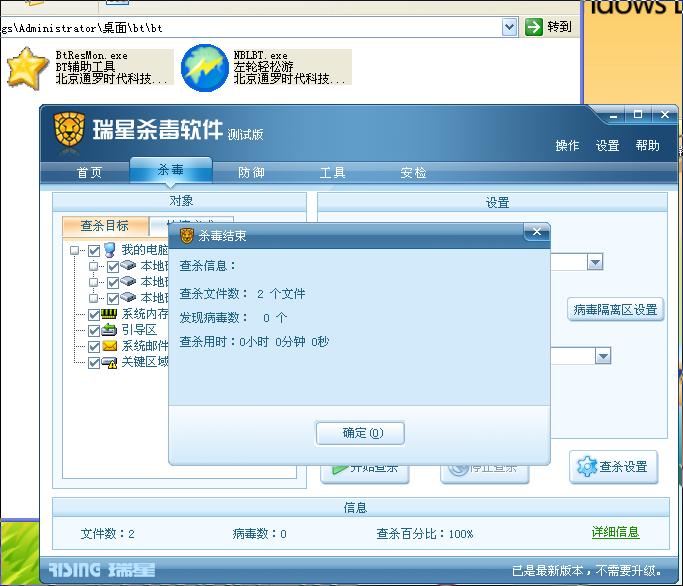Open the Explorer address bar dropdown
This screenshot has height=586, width=683.
[509, 27]
